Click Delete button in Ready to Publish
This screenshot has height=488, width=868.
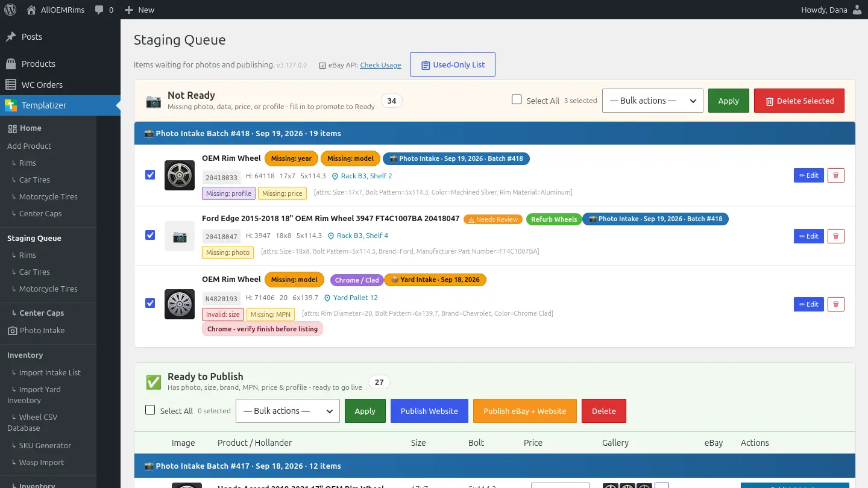click(604, 411)
